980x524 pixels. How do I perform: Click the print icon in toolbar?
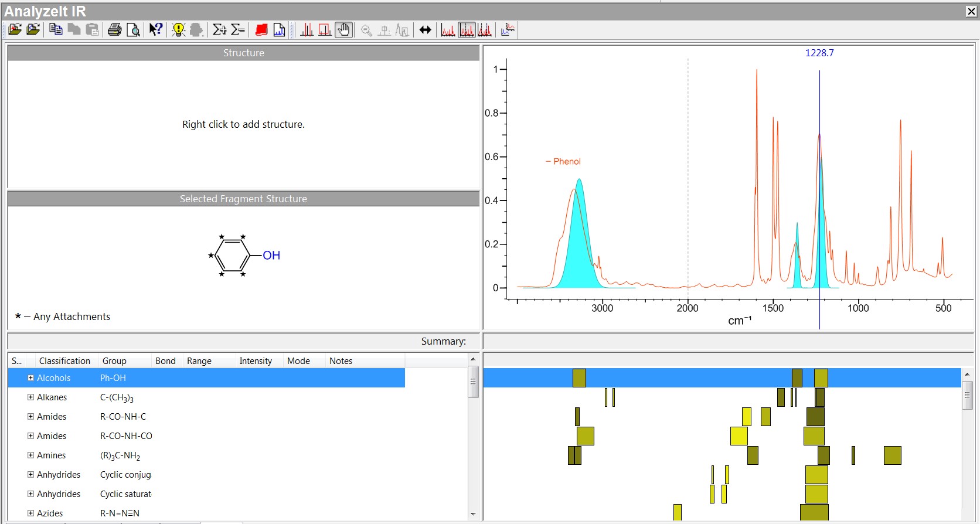115,30
